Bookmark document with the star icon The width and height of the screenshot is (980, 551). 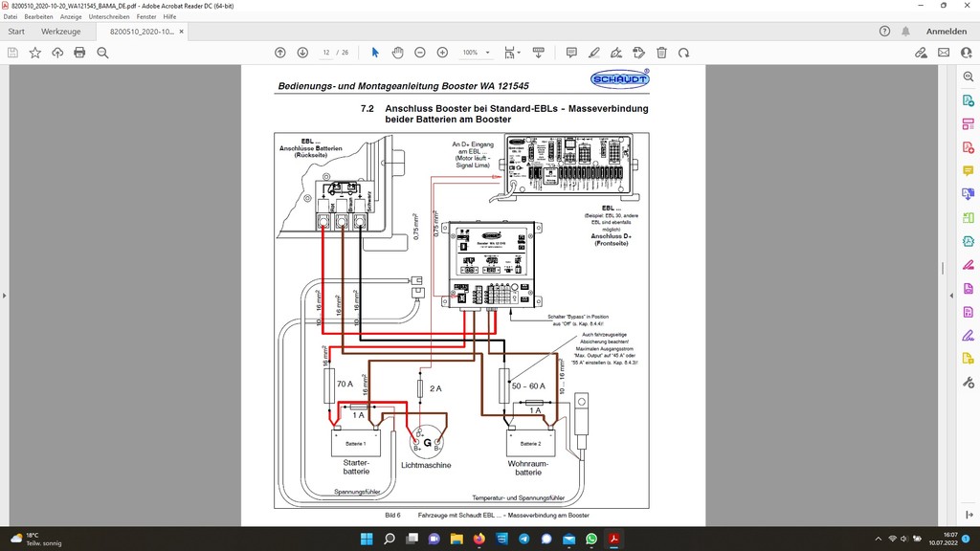click(35, 54)
